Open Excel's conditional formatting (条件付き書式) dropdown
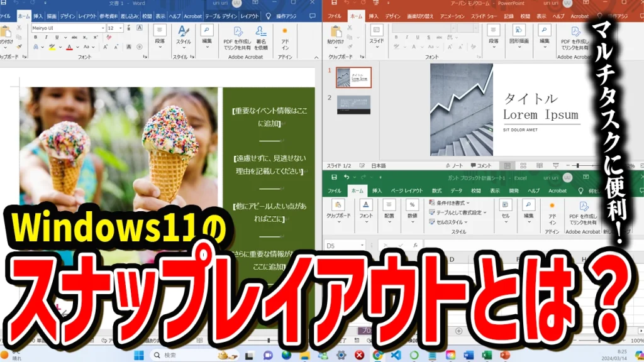 point(450,203)
